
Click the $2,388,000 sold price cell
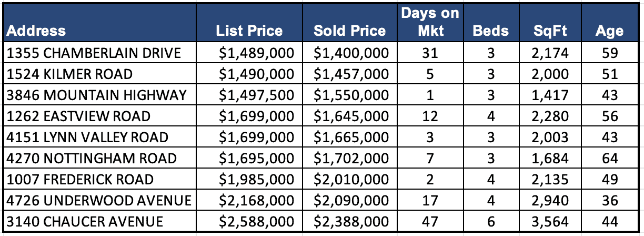[x=351, y=221]
